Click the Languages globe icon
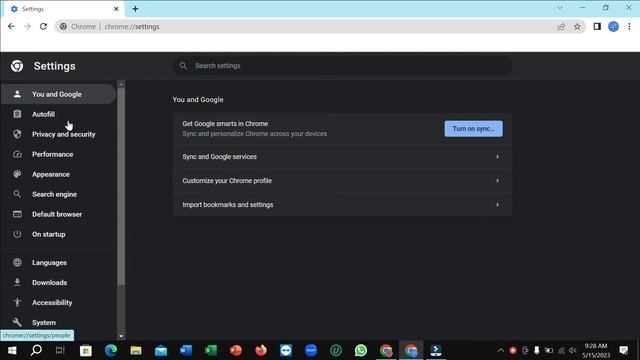The height and width of the screenshot is (360, 640). click(17, 262)
